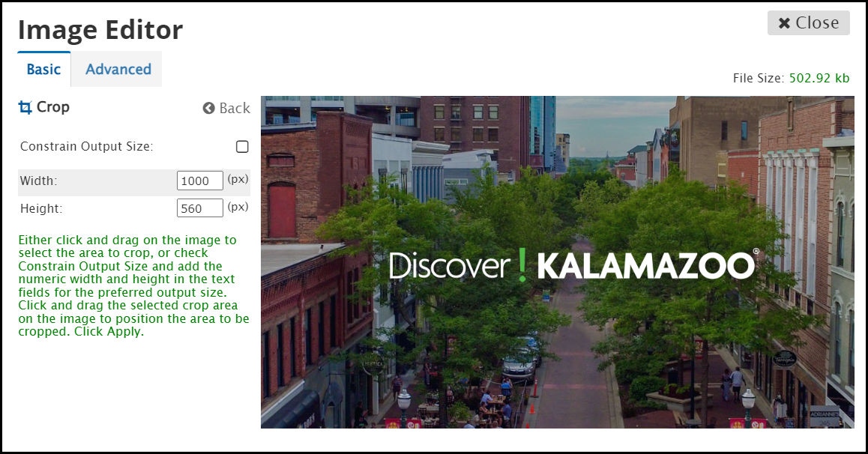Screen dimensions: 868x454
Task: Click the Constrain Output Size label
Action: click(x=86, y=147)
